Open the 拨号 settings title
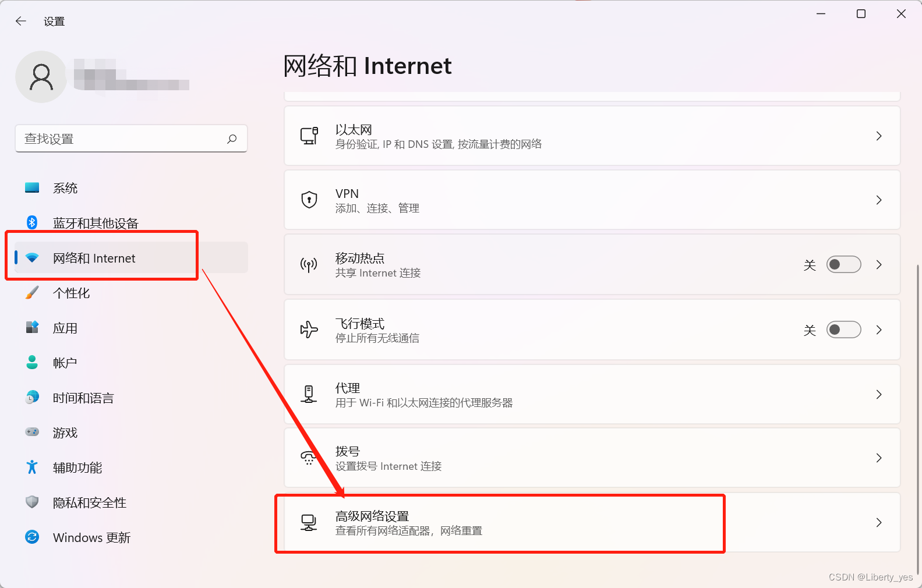Screen dimensions: 922x588 point(348,451)
